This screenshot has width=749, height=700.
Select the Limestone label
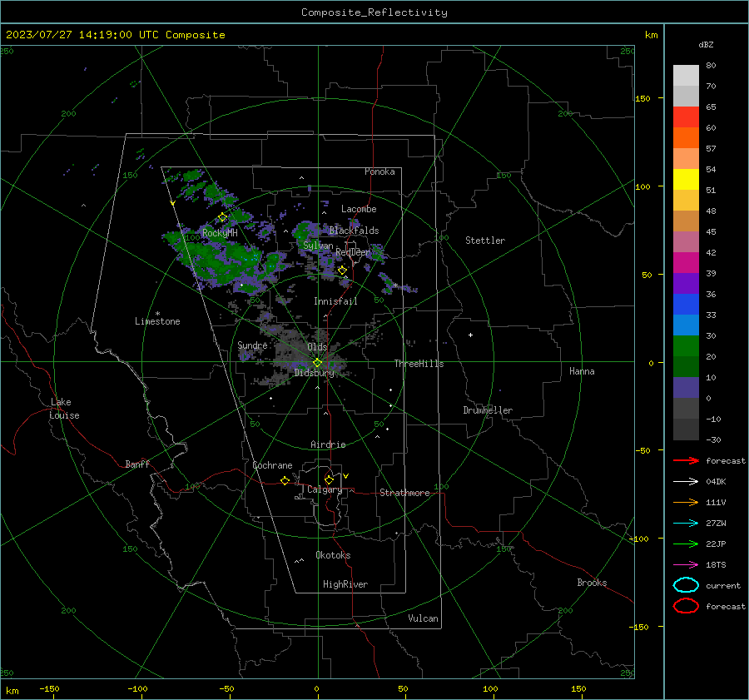click(x=157, y=321)
